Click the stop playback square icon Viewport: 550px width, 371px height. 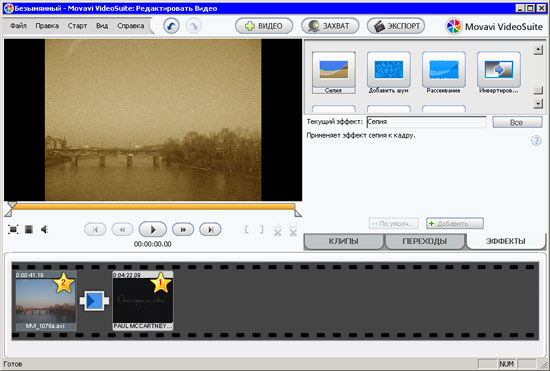tap(29, 230)
